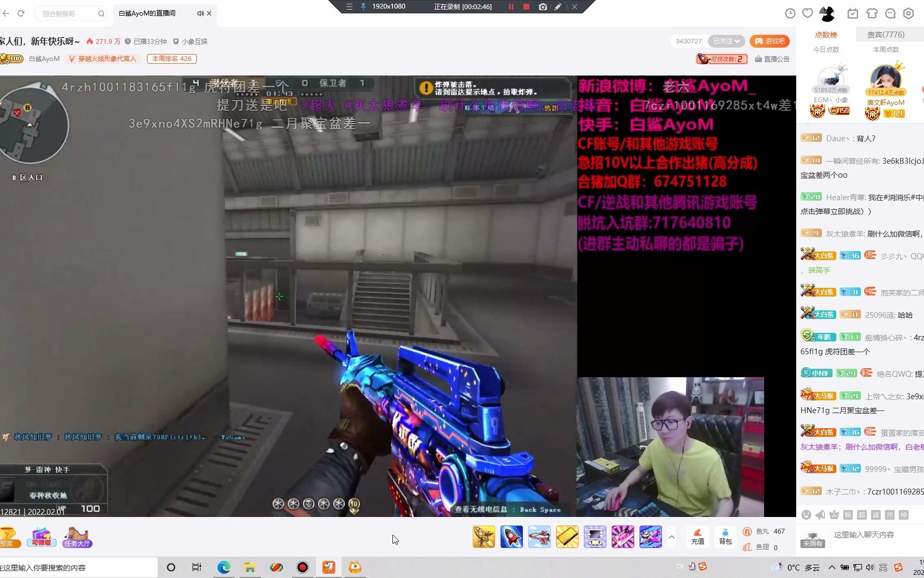Select 今日点数 sub-tab
This screenshot has width=924, height=578.
pos(826,49)
